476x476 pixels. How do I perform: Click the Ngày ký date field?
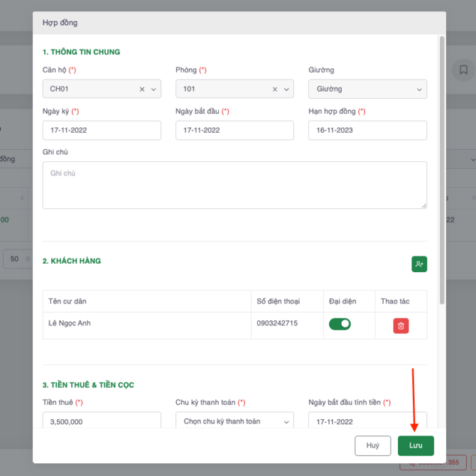[x=102, y=130]
